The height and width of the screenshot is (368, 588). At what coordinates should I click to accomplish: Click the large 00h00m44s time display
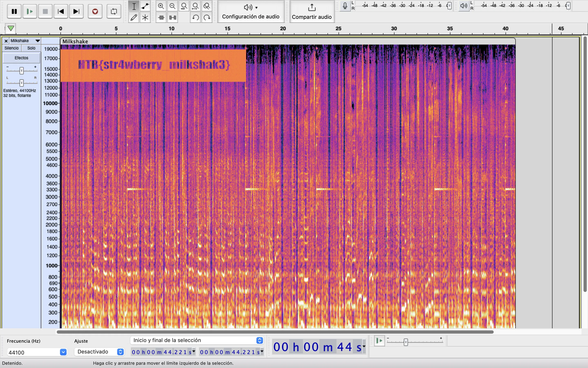pyautogui.click(x=317, y=347)
